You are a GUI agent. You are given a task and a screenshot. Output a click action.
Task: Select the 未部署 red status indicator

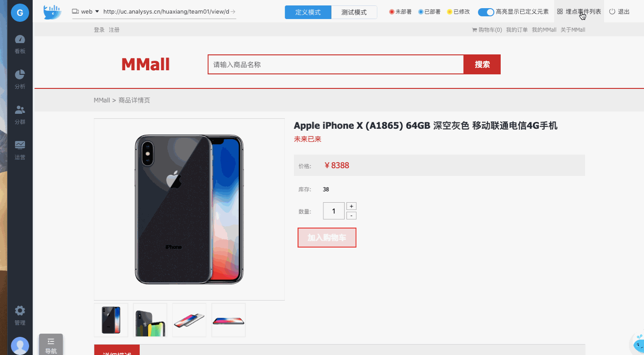pyautogui.click(x=391, y=12)
